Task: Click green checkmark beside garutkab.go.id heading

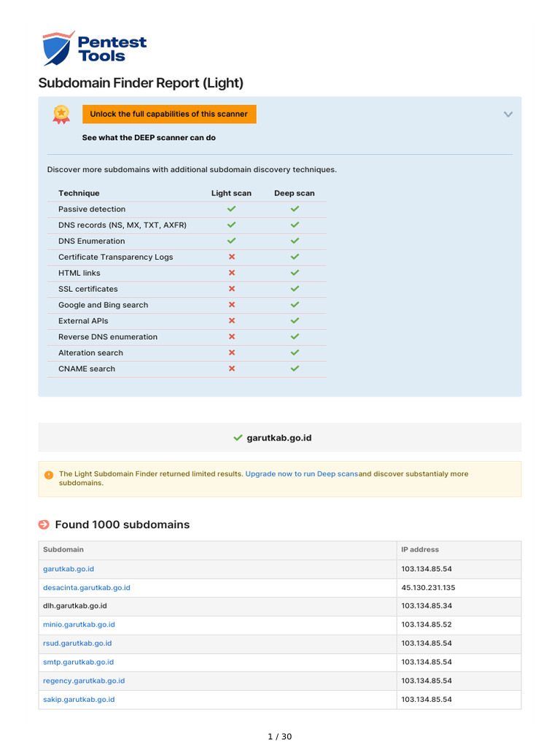Action: (x=238, y=438)
